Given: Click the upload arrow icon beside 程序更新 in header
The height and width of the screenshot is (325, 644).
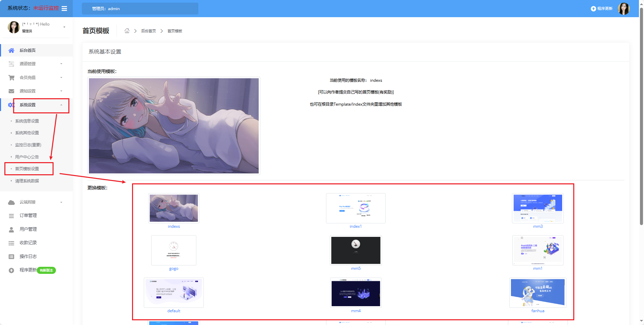Looking at the screenshot, I should 593,9.
